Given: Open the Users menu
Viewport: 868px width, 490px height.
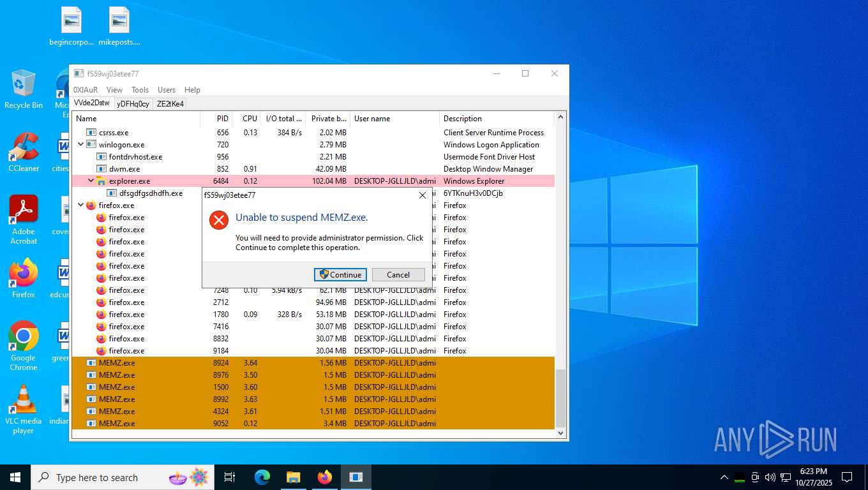Looking at the screenshot, I should (167, 90).
